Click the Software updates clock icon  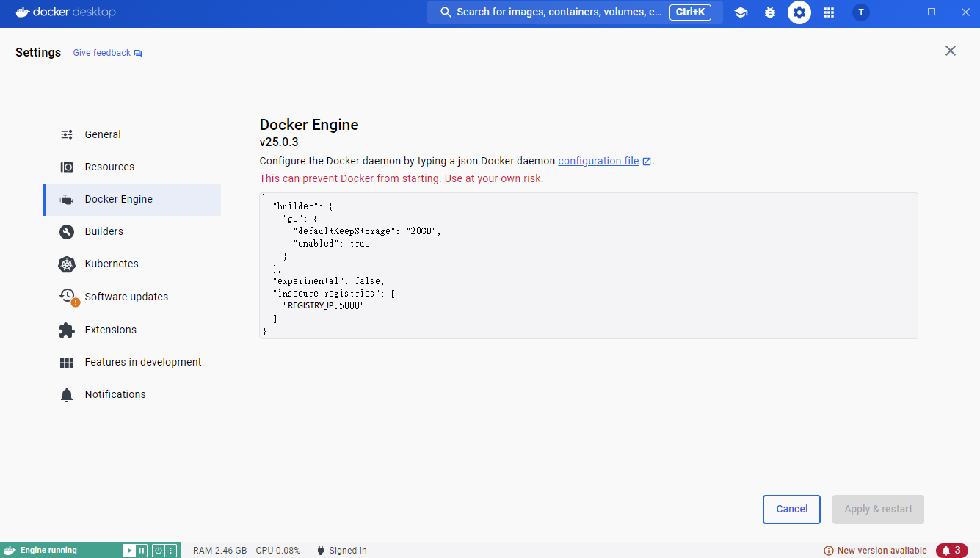pos(68,297)
